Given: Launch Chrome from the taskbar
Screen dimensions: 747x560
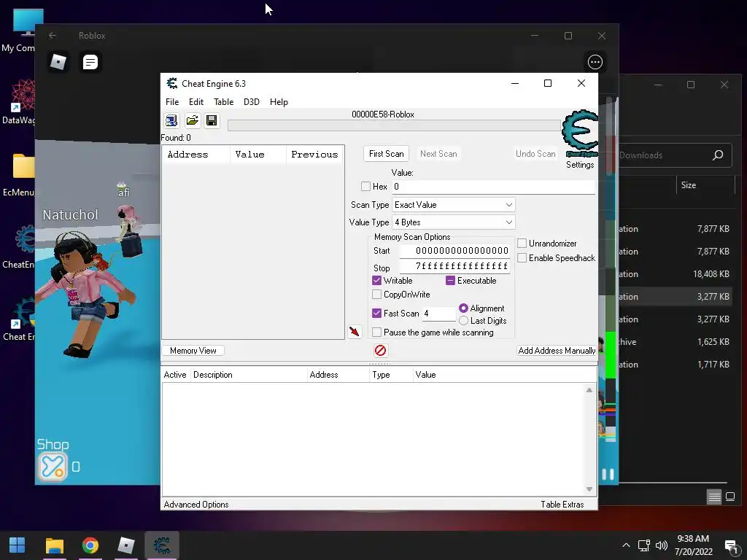Looking at the screenshot, I should click(90, 545).
